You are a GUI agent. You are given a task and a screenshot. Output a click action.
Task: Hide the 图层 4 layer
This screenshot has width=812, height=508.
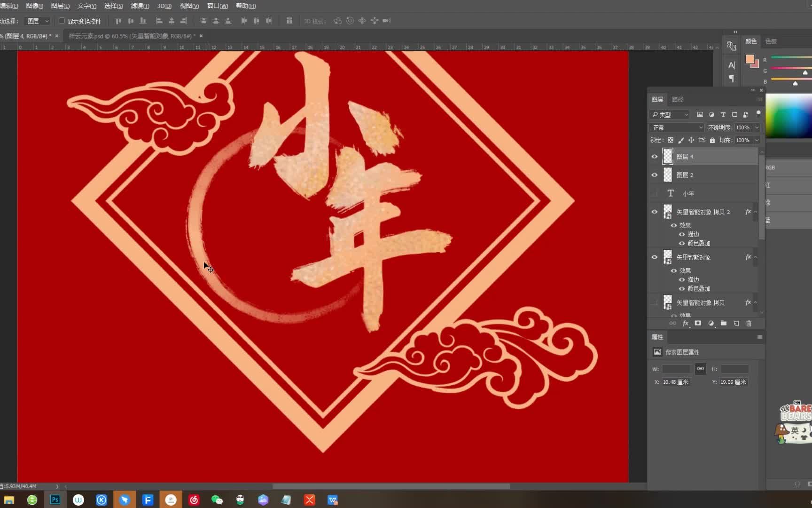(x=655, y=156)
